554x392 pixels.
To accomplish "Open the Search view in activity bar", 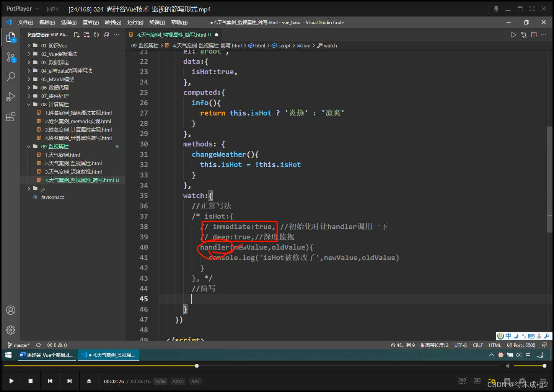I will (x=11, y=76).
